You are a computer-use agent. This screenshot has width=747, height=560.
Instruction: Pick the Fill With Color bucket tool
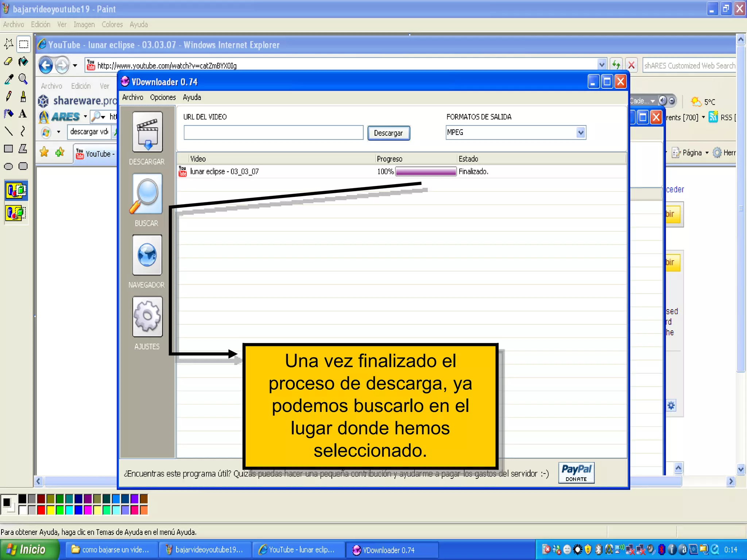click(x=23, y=62)
